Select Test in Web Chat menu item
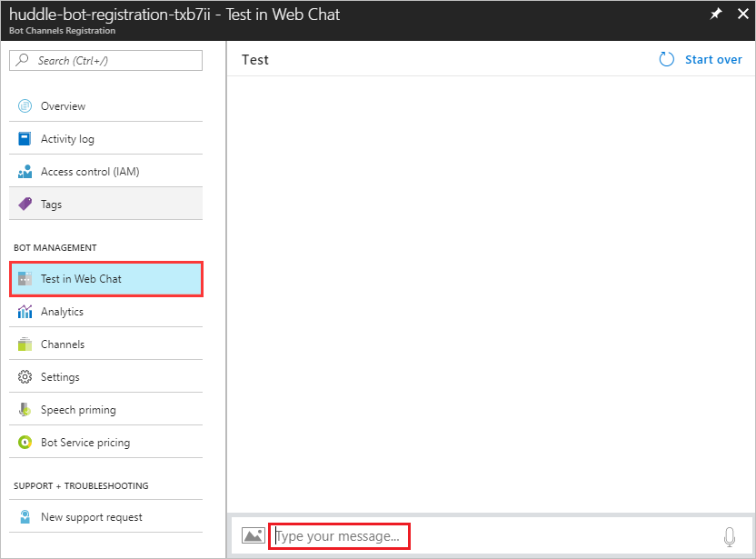 (106, 279)
